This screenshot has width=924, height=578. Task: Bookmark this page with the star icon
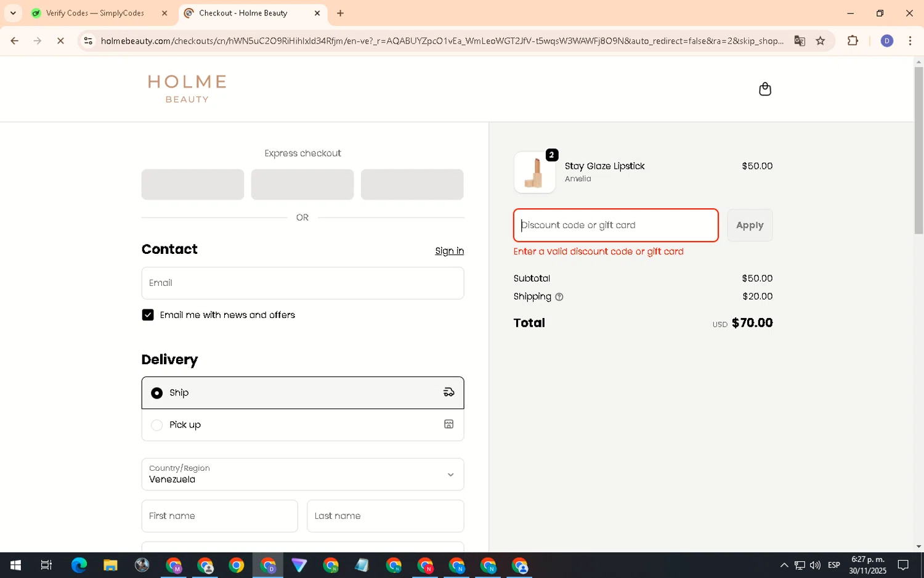[x=821, y=41]
